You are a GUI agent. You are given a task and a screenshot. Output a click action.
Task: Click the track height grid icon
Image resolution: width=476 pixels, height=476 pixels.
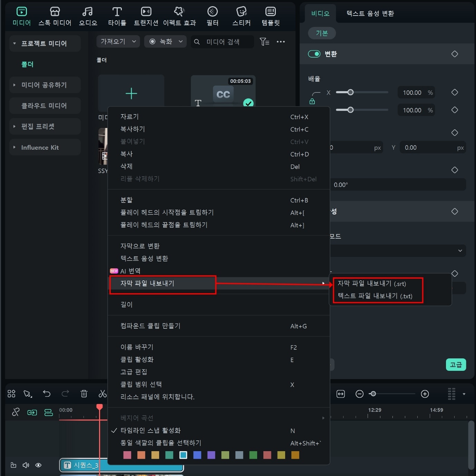[x=451, y=394]
